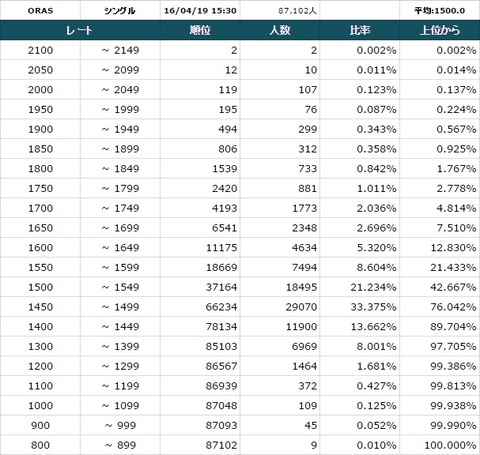Click the 比率 column header
The height and width of the screenshot is (455, 480).
360,30
